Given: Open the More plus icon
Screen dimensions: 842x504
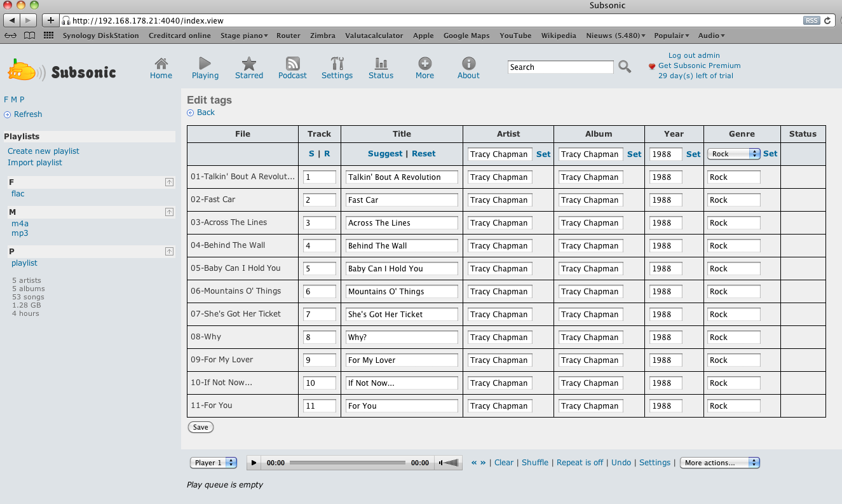Looking at the screenshot, I should tap(424, 63).
